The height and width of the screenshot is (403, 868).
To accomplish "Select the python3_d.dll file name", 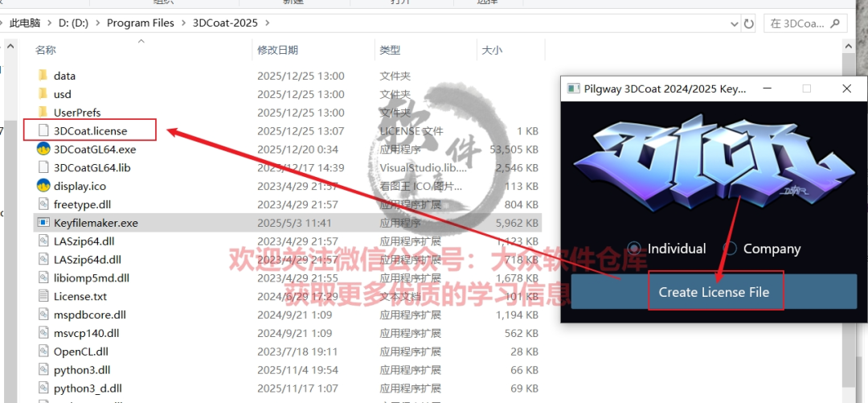I will (x=88, y=388).
